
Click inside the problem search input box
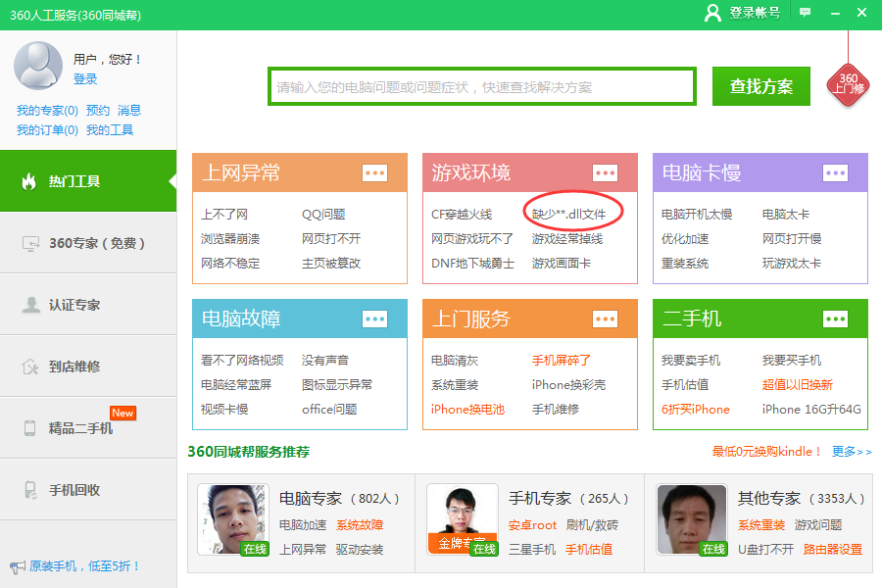[481, 86]
